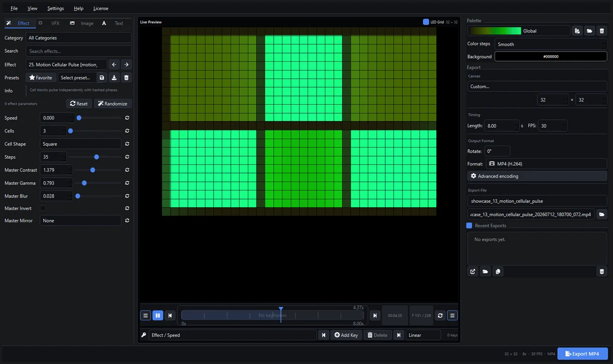
Task: Toggle the Recent Exports checkbox
Action: (469, 226)
